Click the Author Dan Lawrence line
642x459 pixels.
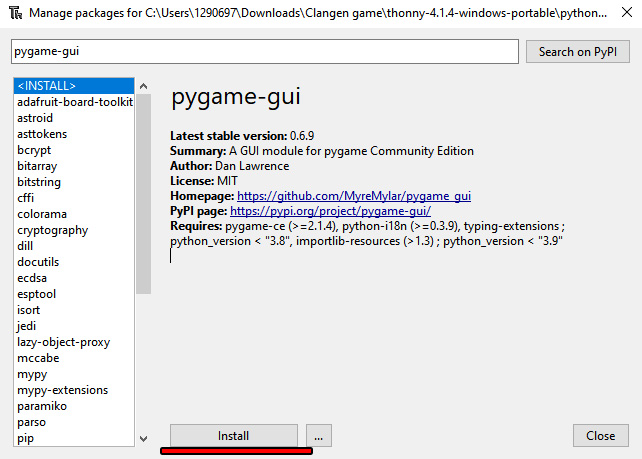pos(229,166)
